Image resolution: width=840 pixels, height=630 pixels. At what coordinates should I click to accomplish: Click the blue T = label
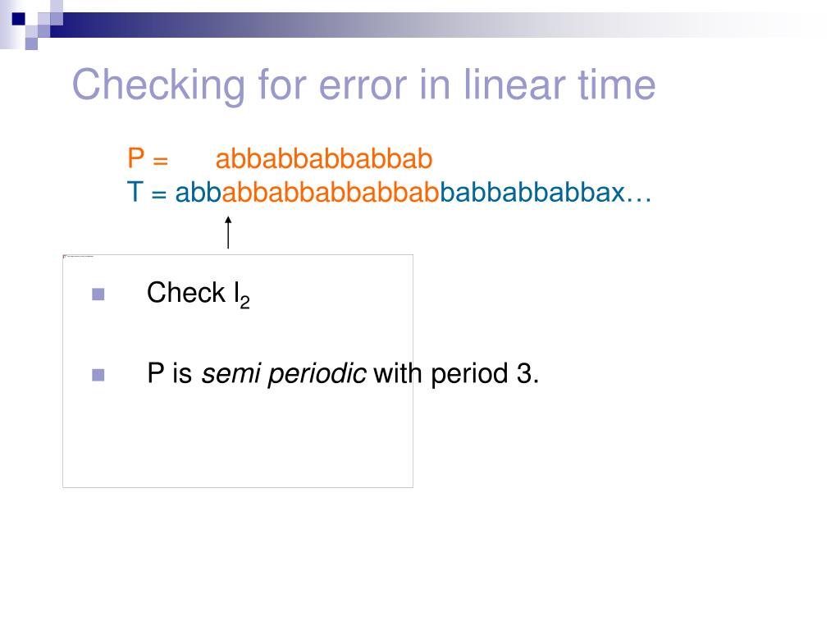(148, 192)
